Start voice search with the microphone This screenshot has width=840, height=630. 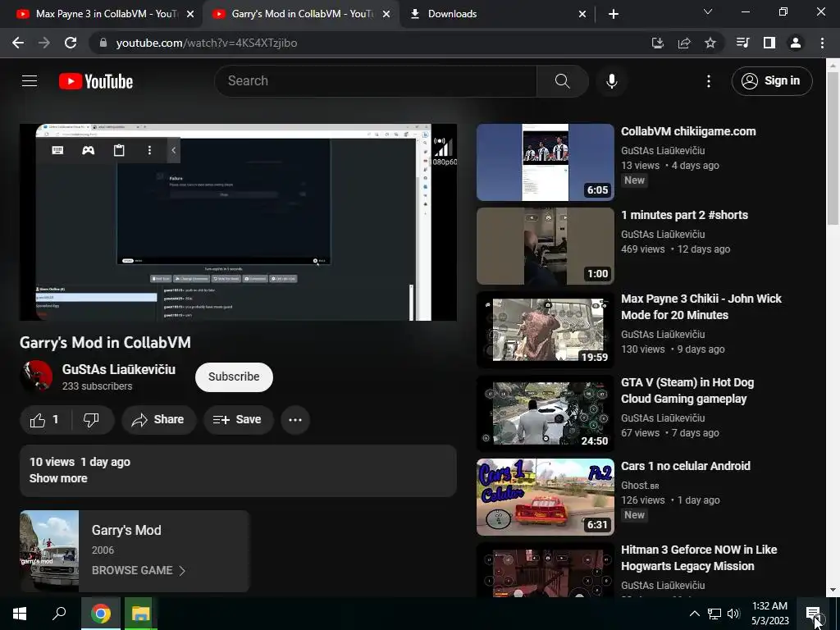(611, 81)
